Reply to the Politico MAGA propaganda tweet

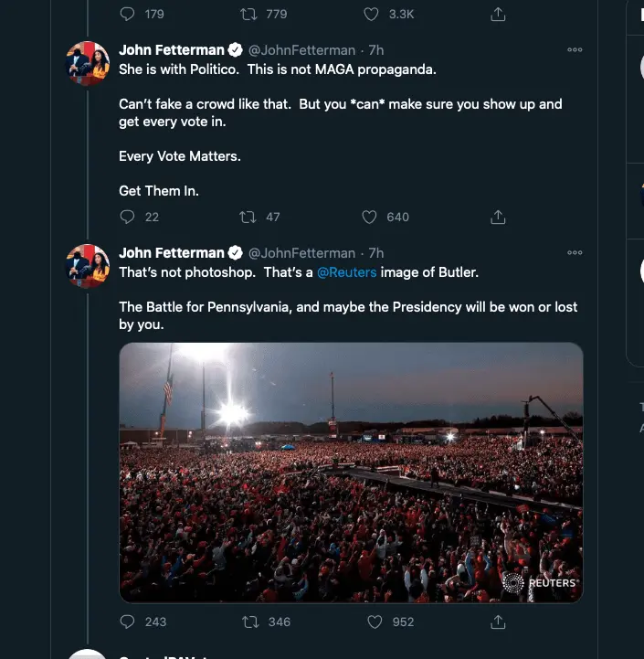(x=127, y=217)
